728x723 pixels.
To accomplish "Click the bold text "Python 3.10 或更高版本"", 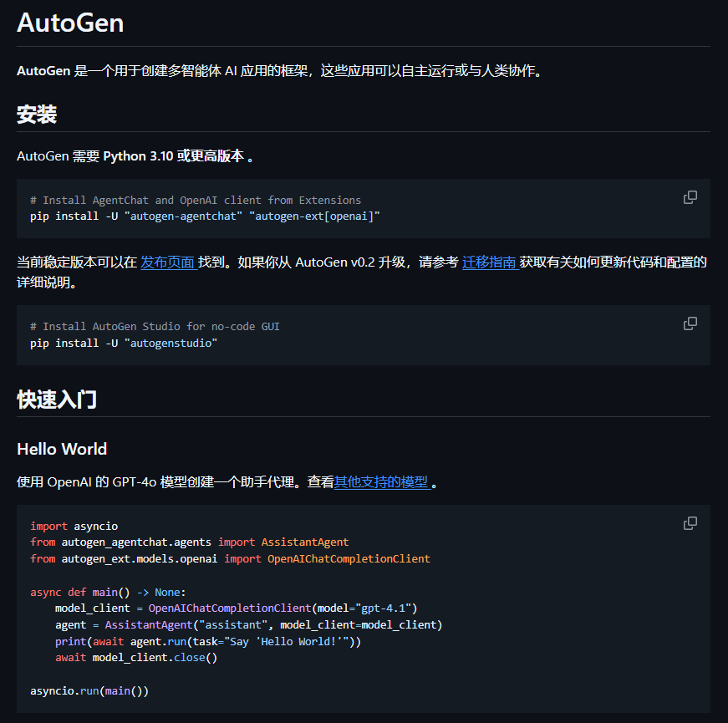I will 173,156.
